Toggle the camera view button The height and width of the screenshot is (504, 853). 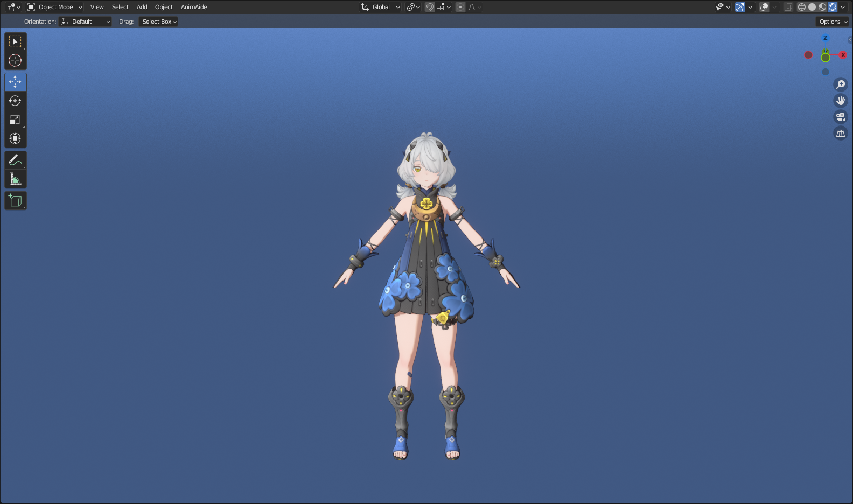coord(841,117)
